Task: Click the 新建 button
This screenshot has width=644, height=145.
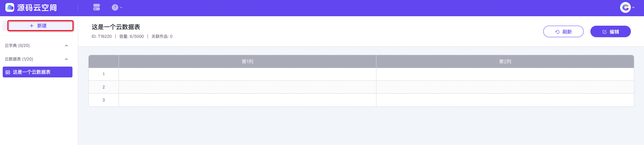Action: pyautogui.click(x=38, y=26)
